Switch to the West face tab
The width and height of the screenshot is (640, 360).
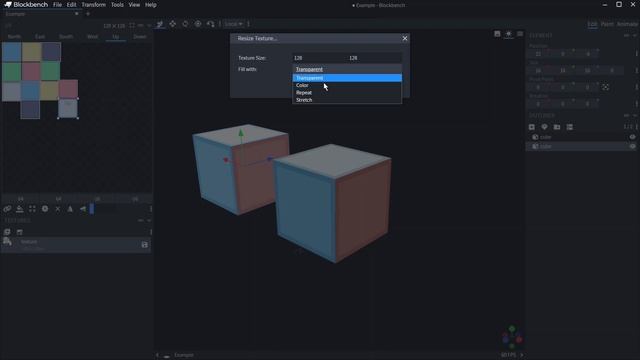click(x=93, y=37)
